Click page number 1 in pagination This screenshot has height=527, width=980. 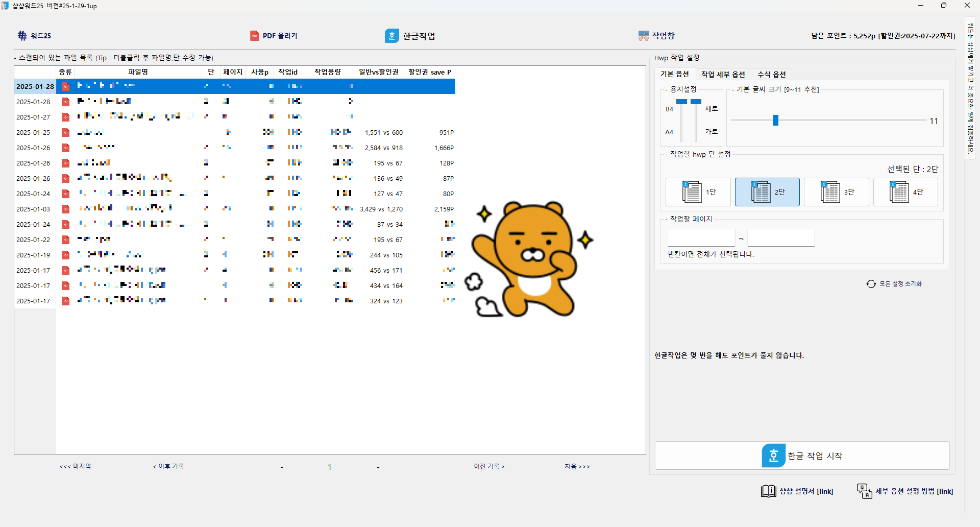(330, 467)
